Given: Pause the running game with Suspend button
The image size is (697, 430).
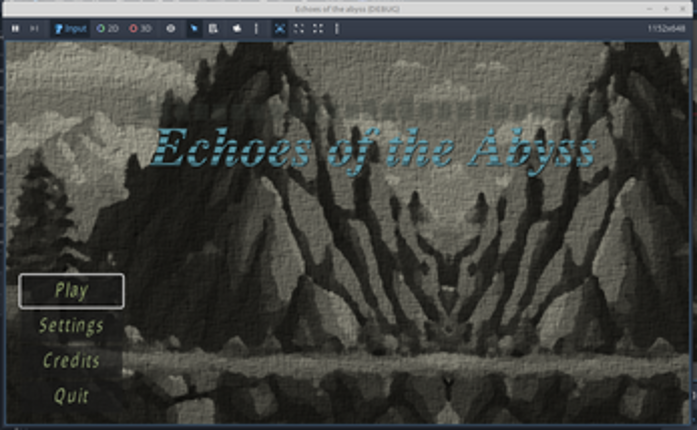Looking at the screenshot, I should click(15, 28).
